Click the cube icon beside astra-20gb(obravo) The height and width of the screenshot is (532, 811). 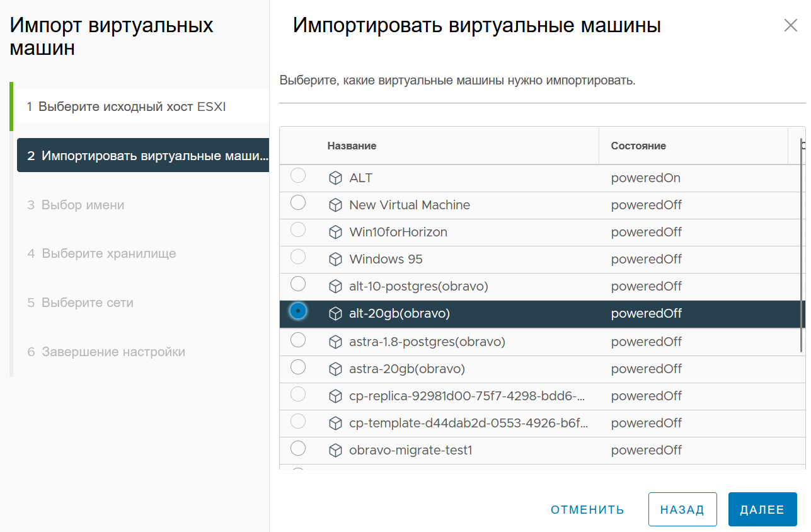pos(335,369)
